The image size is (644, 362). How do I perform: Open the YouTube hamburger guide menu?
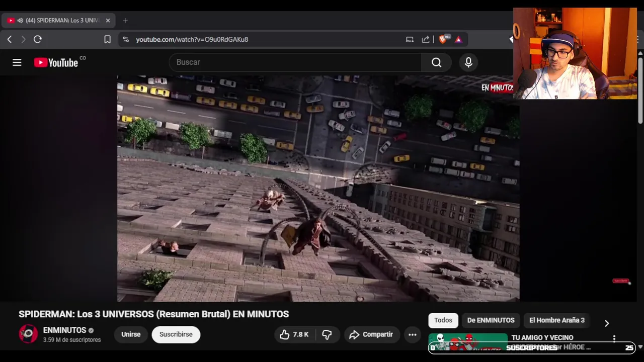point(17,62)
